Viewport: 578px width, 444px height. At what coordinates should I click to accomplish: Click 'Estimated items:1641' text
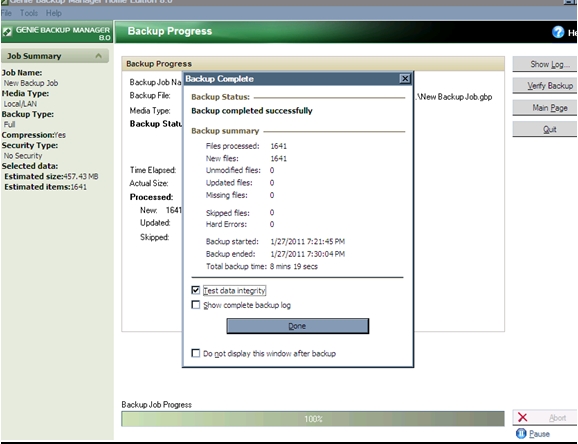[x=45, y=187]
